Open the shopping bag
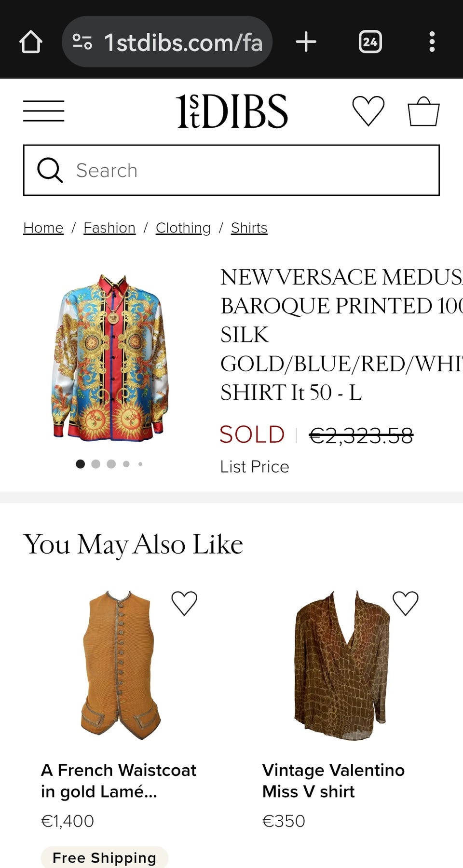Viewport: 463px width, 868px height. pyautogui.click(x=423, y=111)
